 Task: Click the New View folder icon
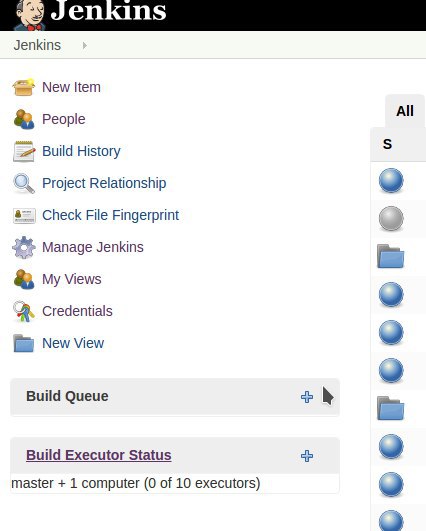coord(23,343)
